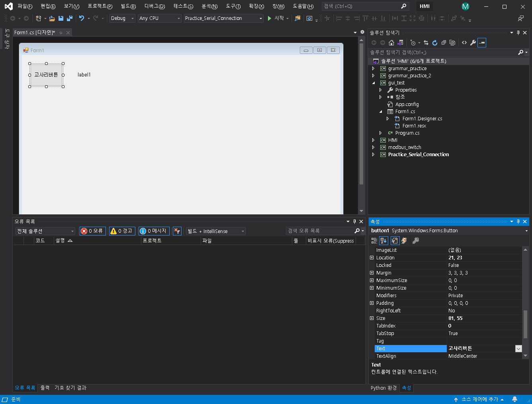Refresh the Solution Explorer
Viewport: 532px width, 404px height.
[435, 43]
